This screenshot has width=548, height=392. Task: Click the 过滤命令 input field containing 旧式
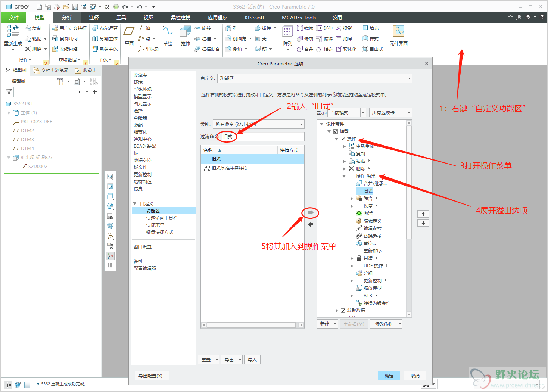click(263, 137)
